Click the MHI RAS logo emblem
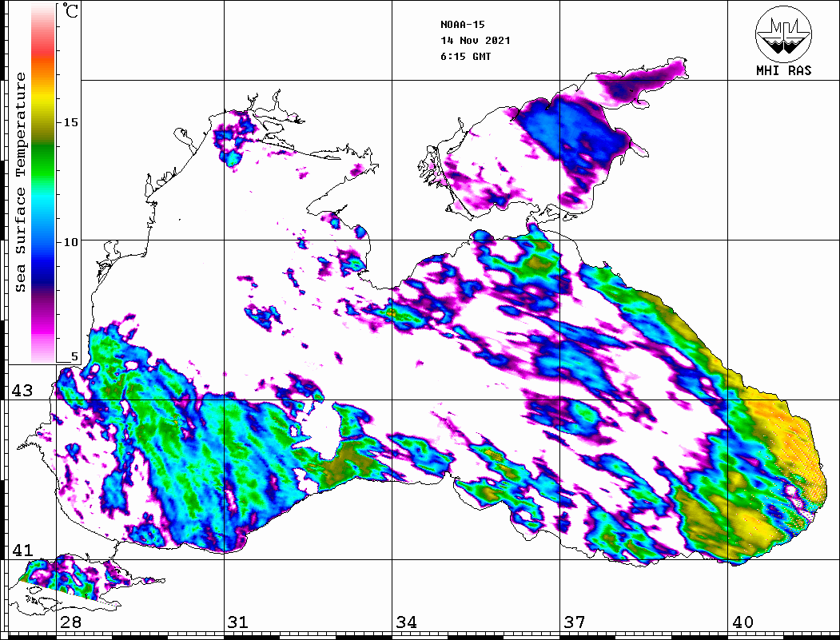The width and height of the screenshot is (840, 640). coord(783,34)
